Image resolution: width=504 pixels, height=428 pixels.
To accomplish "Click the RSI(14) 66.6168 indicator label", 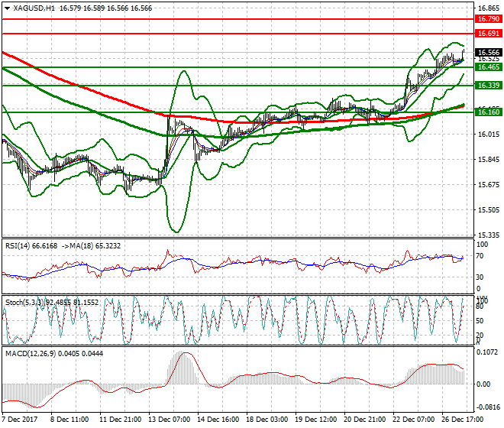I will (31, 246).
